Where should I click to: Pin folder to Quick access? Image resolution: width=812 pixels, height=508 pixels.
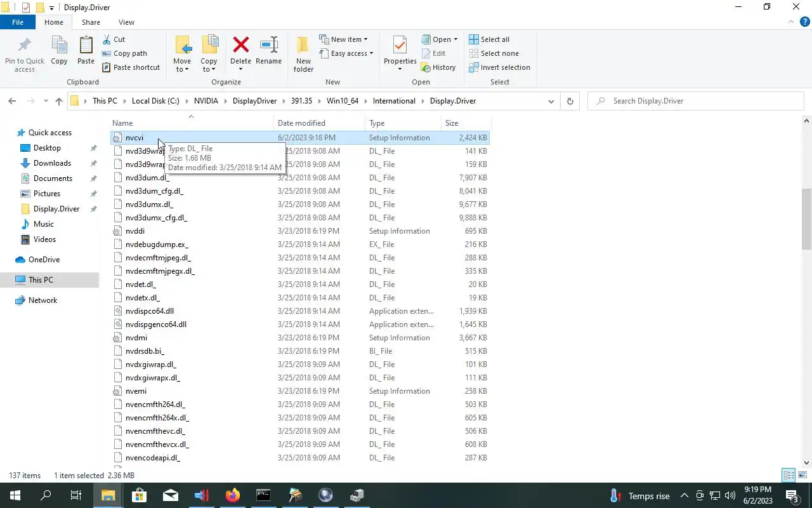(25, 54)
